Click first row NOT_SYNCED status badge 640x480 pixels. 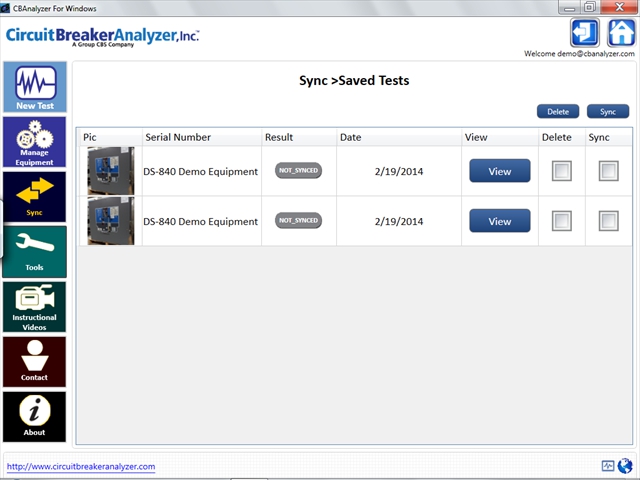tap(298, 171)
